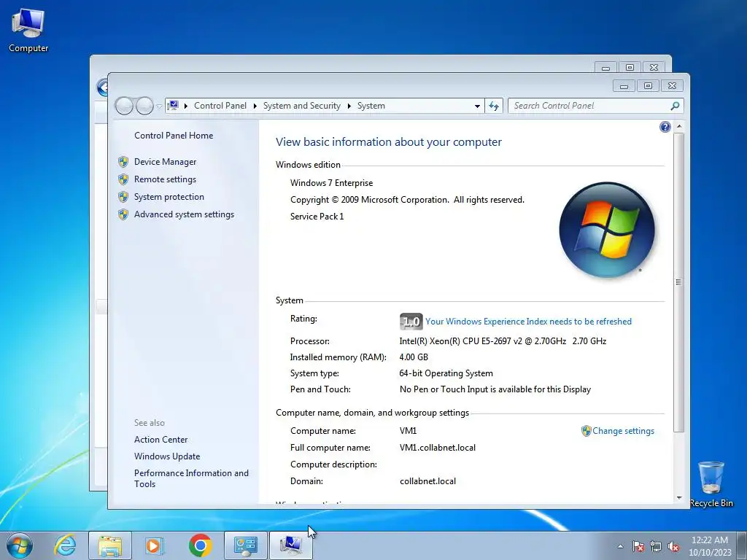Click the address bar computer icon
The width and height of the screenshot is (747, 560).
173,105
